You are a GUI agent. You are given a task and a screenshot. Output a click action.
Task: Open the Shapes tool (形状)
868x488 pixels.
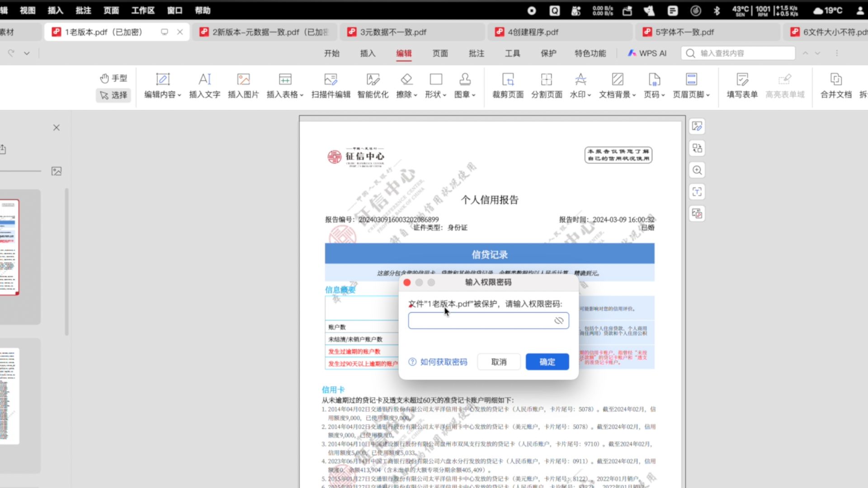click(x=436, y=85)
